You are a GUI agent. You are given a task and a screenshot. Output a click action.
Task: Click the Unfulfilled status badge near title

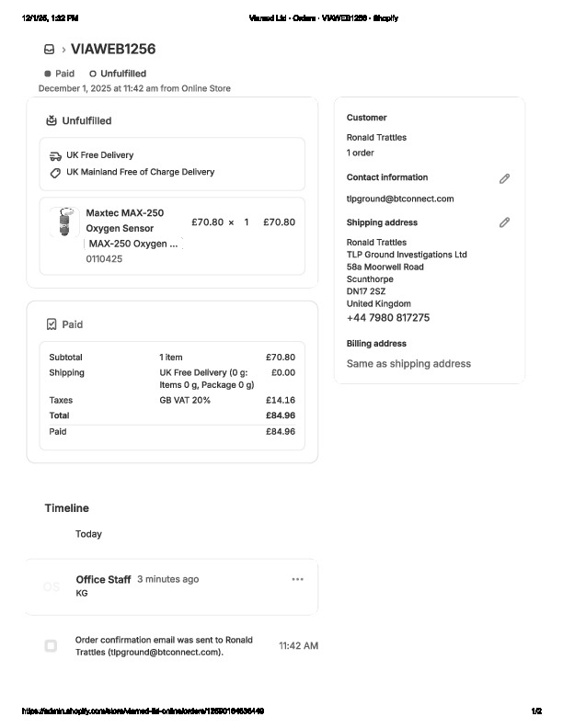[118, 74]
